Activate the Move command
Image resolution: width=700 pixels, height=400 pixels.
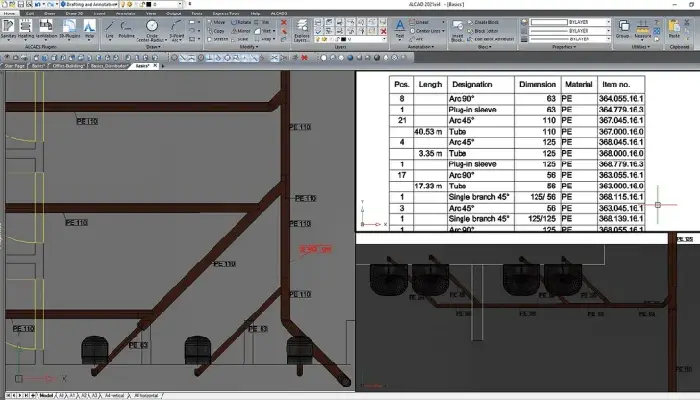click(x=216, y=22)
